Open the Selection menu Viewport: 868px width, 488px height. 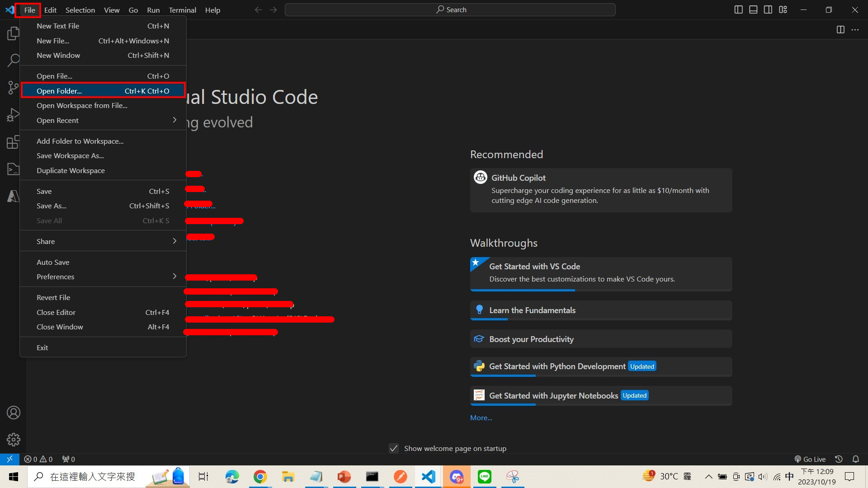click(80, 10)
